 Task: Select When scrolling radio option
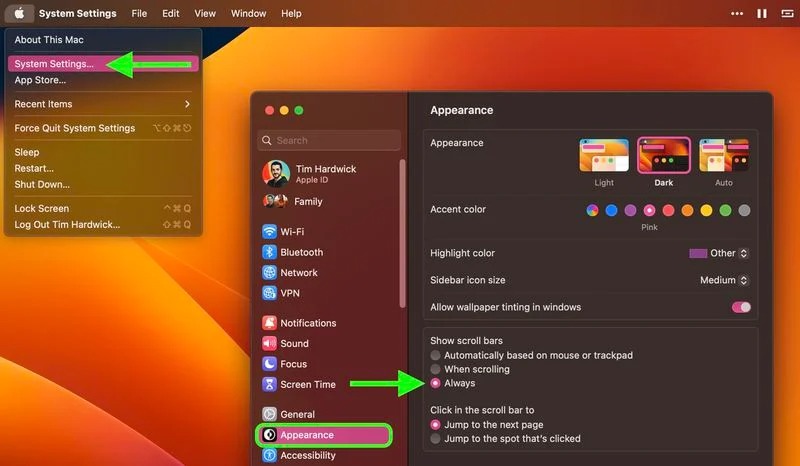pos(435,369)
